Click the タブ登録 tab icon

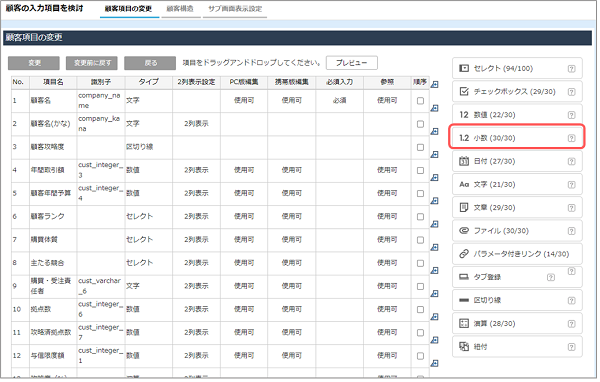464,277
